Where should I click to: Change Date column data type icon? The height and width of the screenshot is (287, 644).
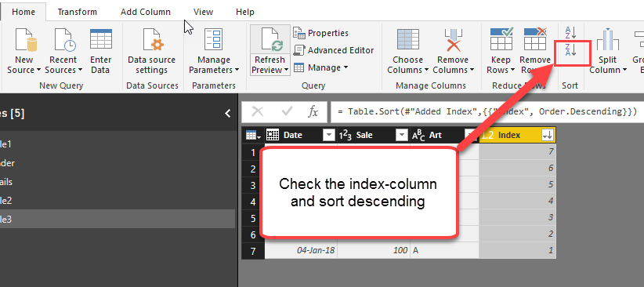pos(273,135)
